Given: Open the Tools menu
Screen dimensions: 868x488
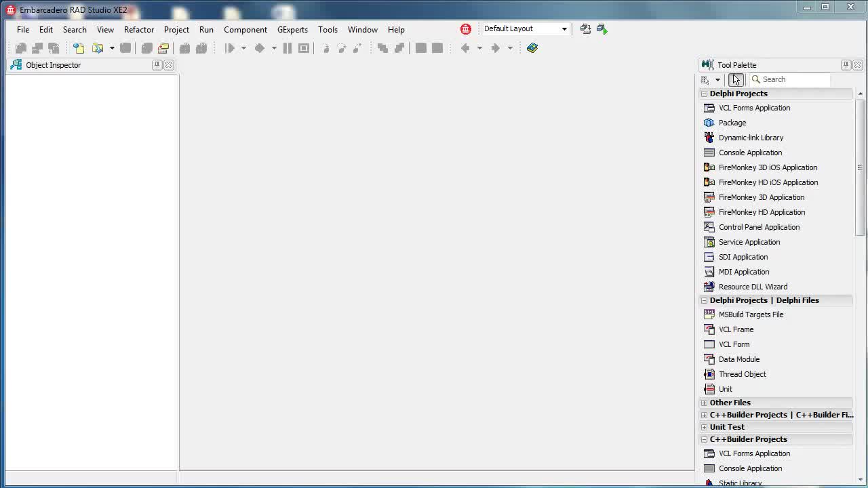Looking at the screenshot, I should [328, 30].
